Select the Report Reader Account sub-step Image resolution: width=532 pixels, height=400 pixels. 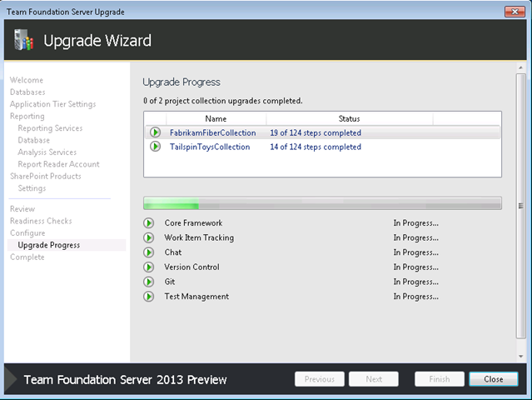pos(59,164)
